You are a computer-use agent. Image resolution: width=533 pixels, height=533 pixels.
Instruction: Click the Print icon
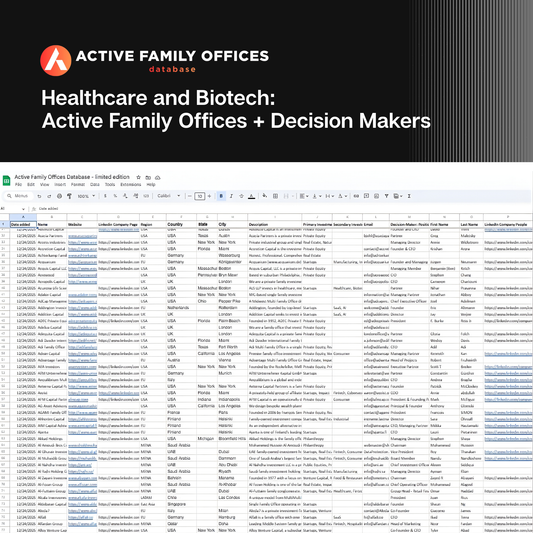click(x=59, y=196)
